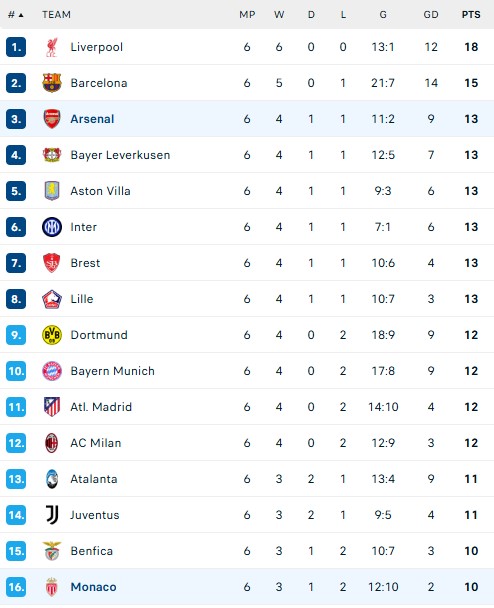
Task: Click the Dortmund BVB logo
Action: click(52, 335)
